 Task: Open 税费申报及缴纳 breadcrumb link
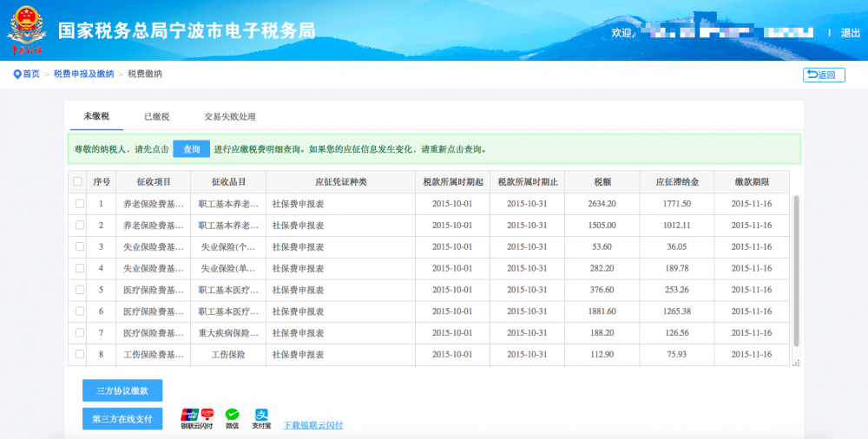(83, 75)
